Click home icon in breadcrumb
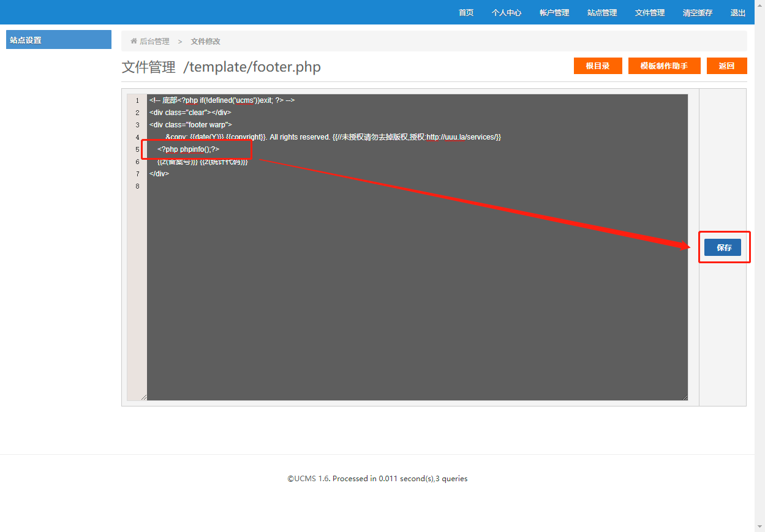This screenshot has height=532, width=765. [x=134, y=41]
